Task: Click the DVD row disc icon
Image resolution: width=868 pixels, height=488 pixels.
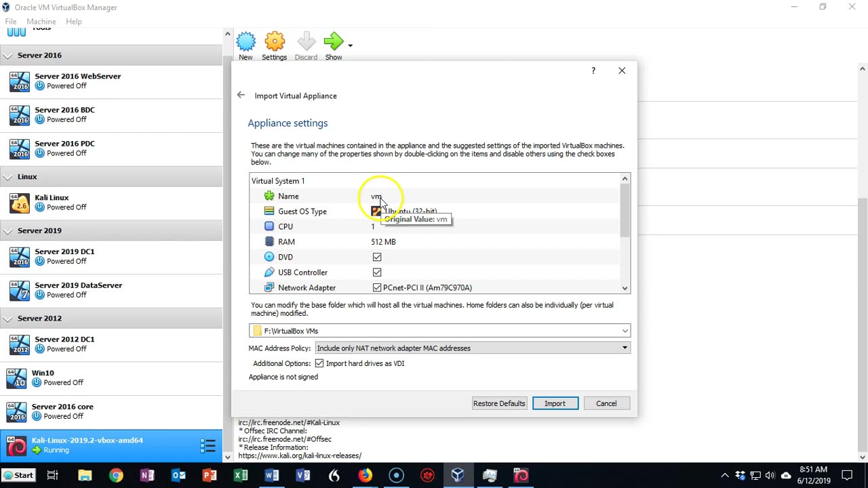Action: (269, 257)
